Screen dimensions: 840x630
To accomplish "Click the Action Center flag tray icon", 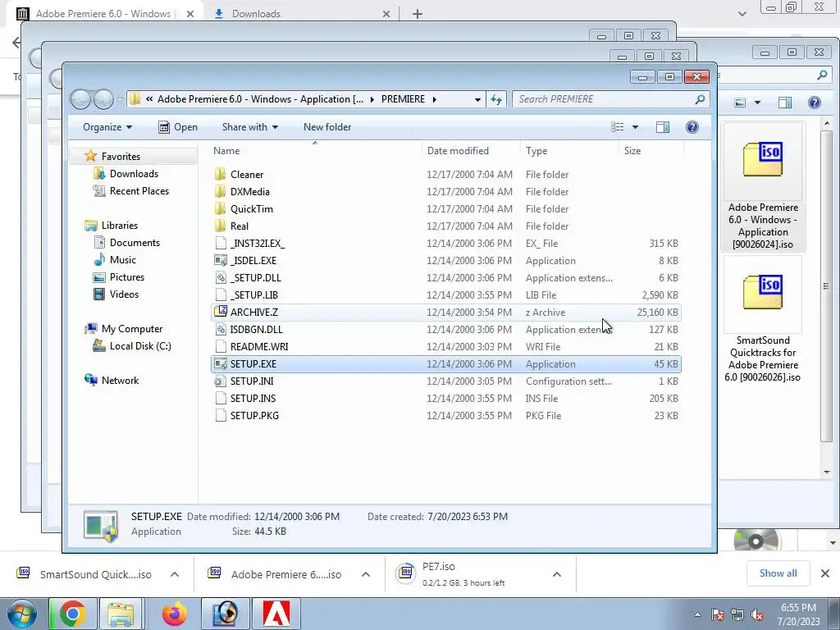I will (718, 615).
